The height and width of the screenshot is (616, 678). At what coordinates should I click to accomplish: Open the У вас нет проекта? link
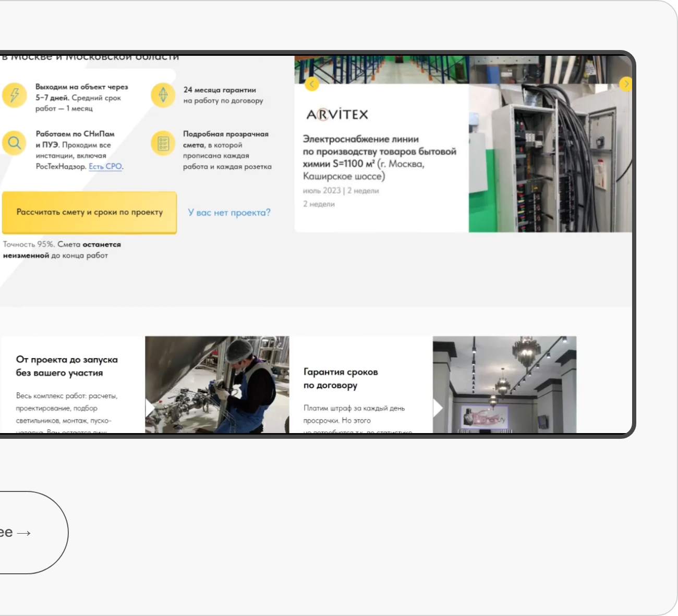point(229,213)
